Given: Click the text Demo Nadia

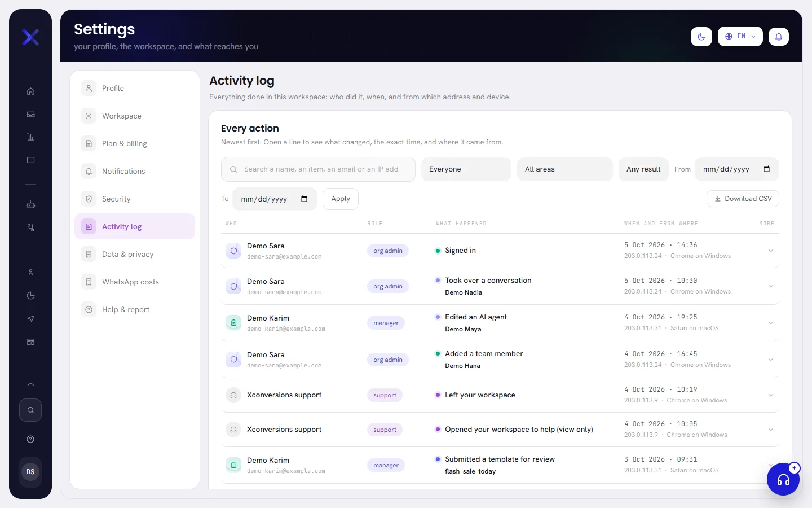Looking at the screenshot, I should tap(464, 292).
